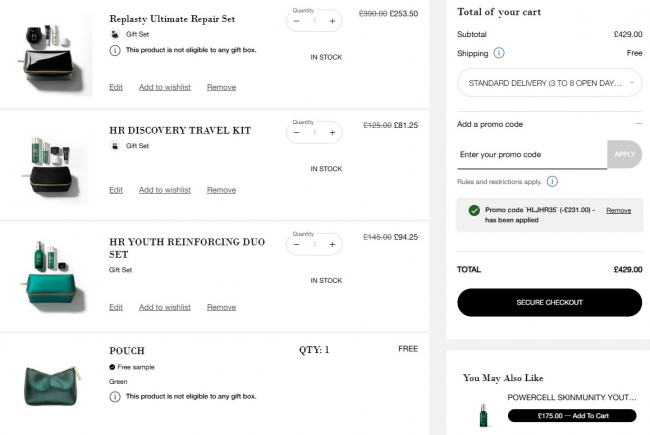Decrease quantity of HR Discovery Travel Kit
Viewport: 650px width, 435px height.
pyautogui.click(x=296, y=133)
